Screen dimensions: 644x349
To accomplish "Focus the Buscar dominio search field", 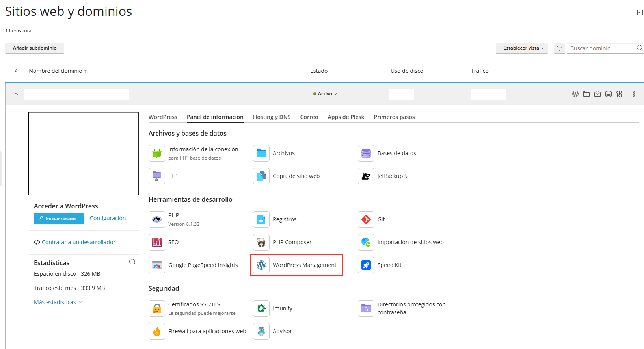I will pyautogui.click(x=601, y=48).
